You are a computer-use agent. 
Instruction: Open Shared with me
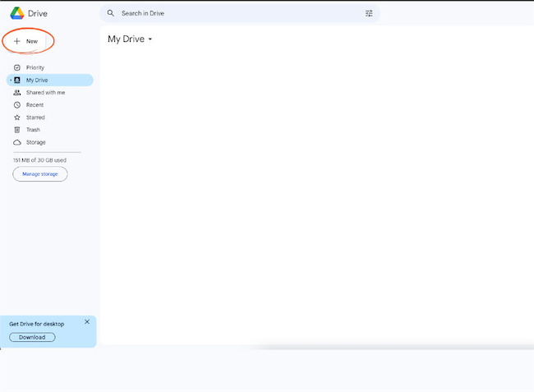[50, 92]
